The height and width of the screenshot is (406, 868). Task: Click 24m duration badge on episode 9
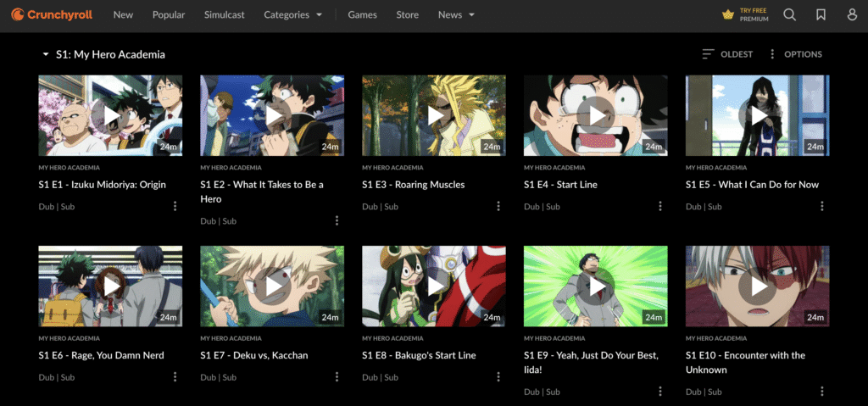654,317
